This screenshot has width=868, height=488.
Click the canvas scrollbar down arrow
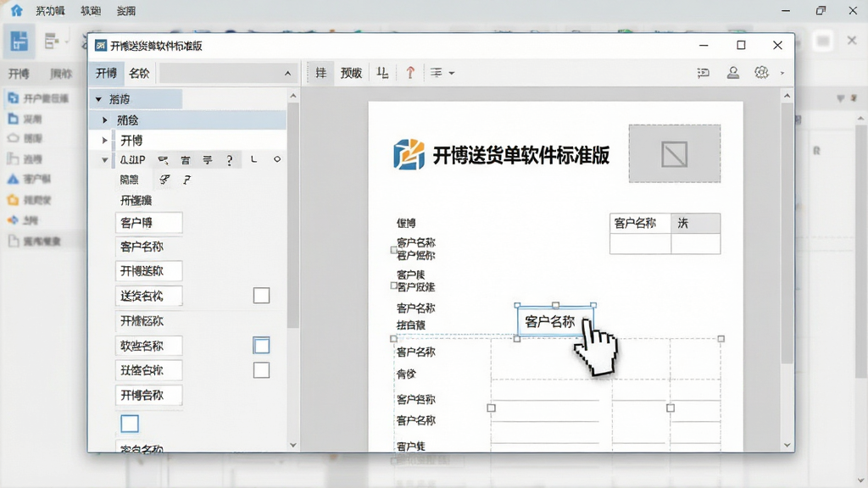[x=787, y=446]
